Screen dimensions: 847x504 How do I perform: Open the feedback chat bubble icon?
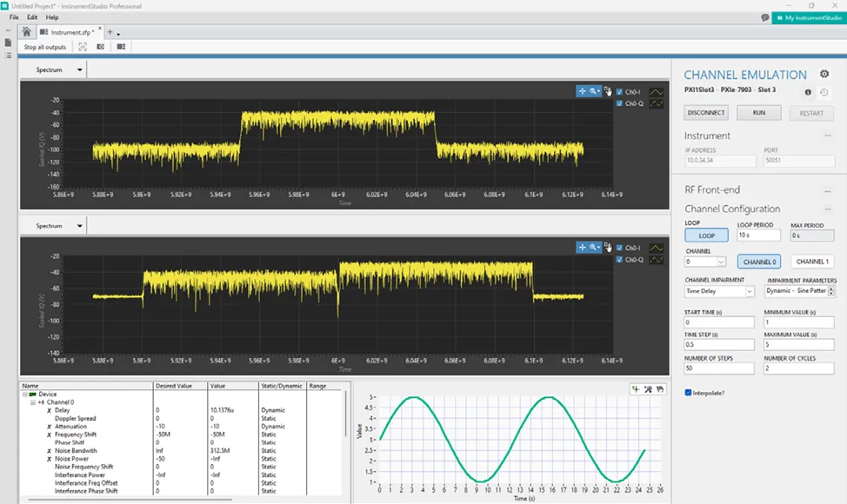(765, 17)
